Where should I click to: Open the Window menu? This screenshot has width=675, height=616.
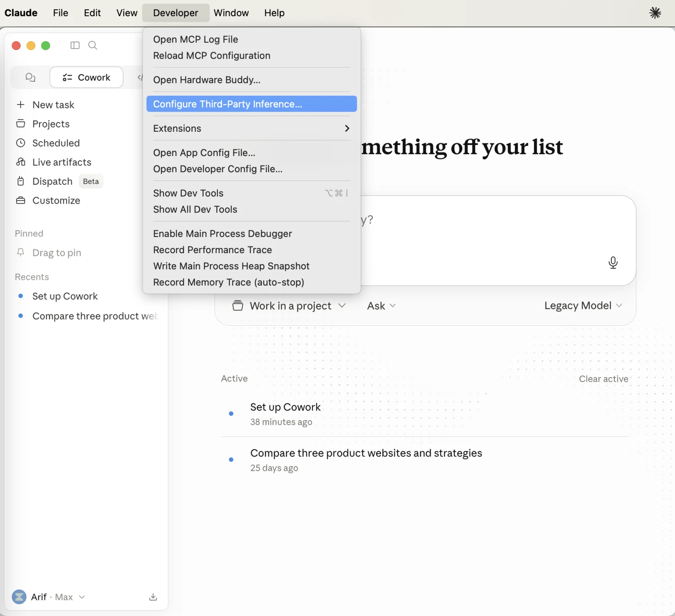click(x=231, y=13)
